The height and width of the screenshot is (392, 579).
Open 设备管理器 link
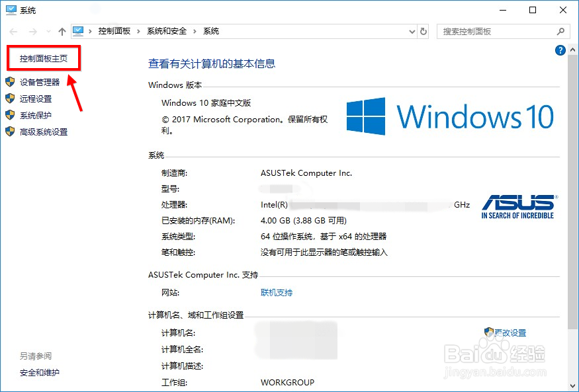pos(40,82)
